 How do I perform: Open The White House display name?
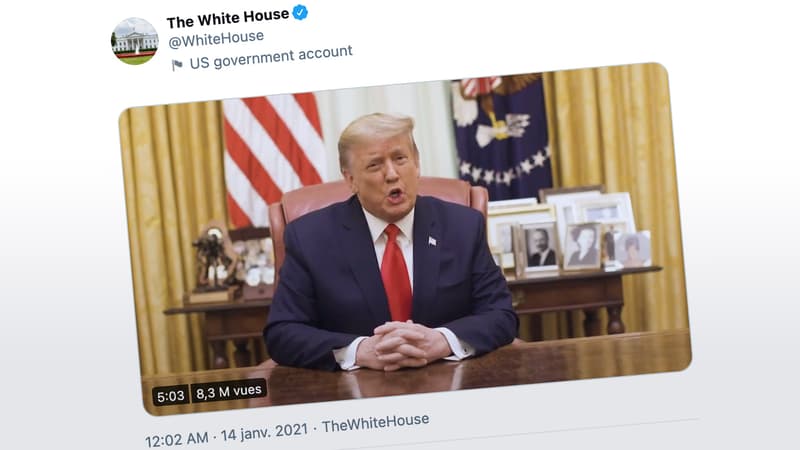tap(228, 19)
